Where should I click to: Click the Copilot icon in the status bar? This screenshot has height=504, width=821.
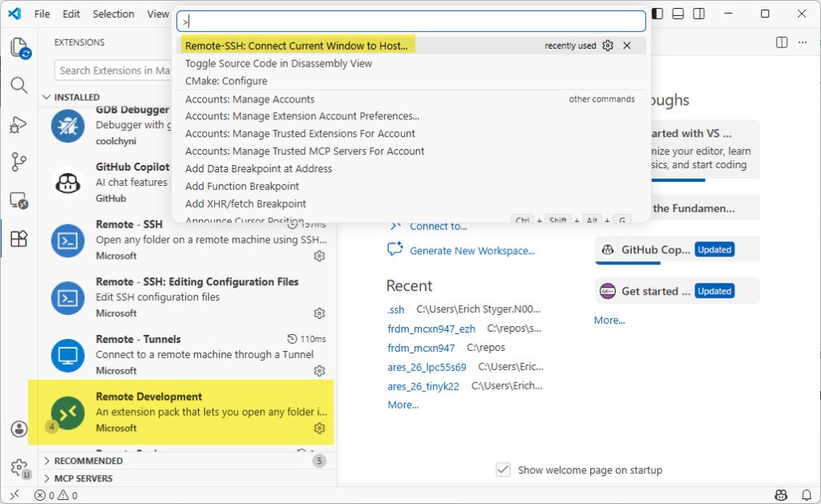(781, 494)
